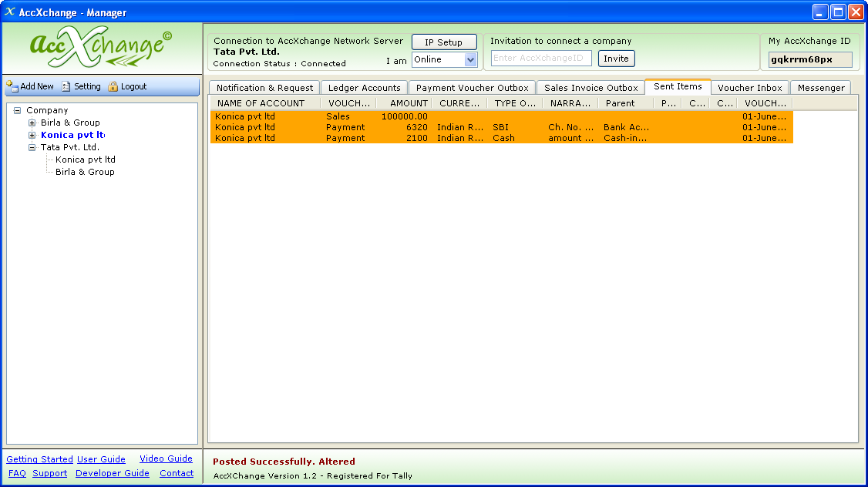This screenshot has width=868, height=487.
Task: Click the Cash type cell
Action: click(503, 138)
